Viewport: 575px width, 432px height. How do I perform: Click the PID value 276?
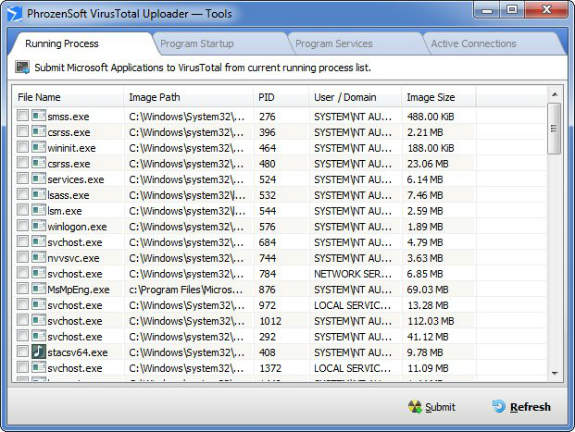point(267,117)
